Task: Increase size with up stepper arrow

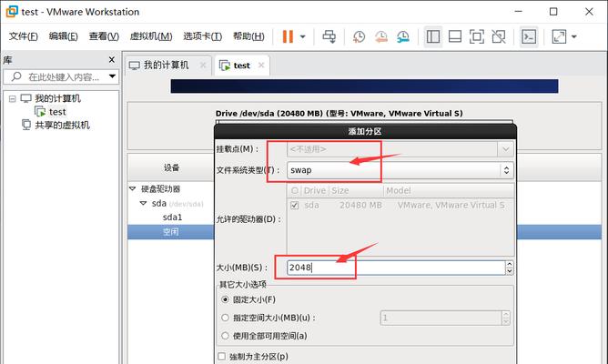Action: [x=510, y=264]
